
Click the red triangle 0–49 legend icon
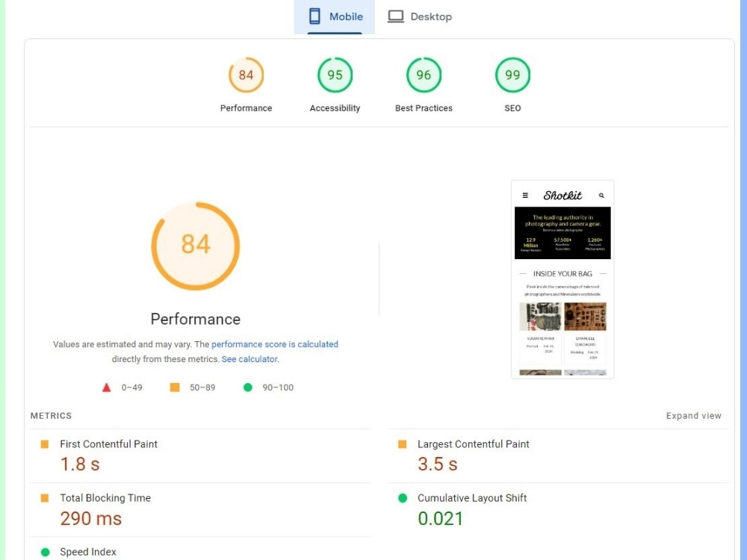coord(106,388)
